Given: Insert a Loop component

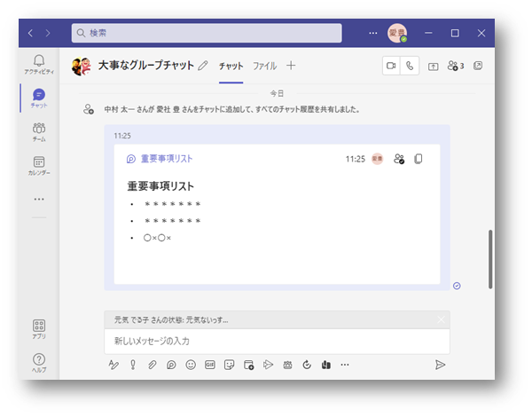Looking at the screenshot, I should tap(171, 365).
